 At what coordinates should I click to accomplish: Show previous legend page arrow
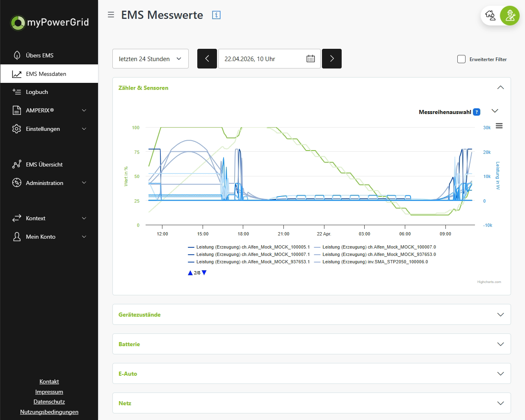(190, 273)
